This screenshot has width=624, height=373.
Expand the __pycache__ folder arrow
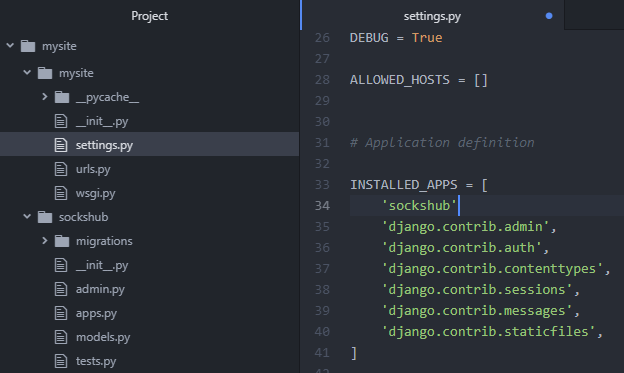coord(45,97)
